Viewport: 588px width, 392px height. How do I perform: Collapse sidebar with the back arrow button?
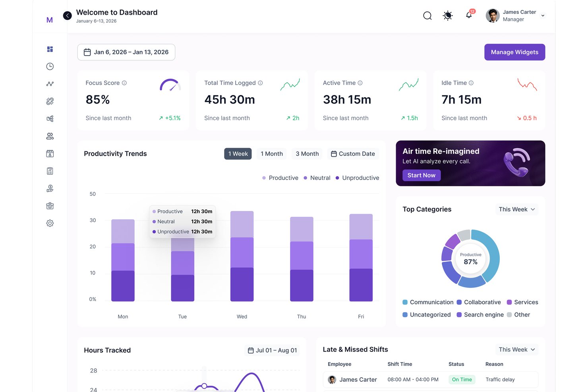pos(68,15)
